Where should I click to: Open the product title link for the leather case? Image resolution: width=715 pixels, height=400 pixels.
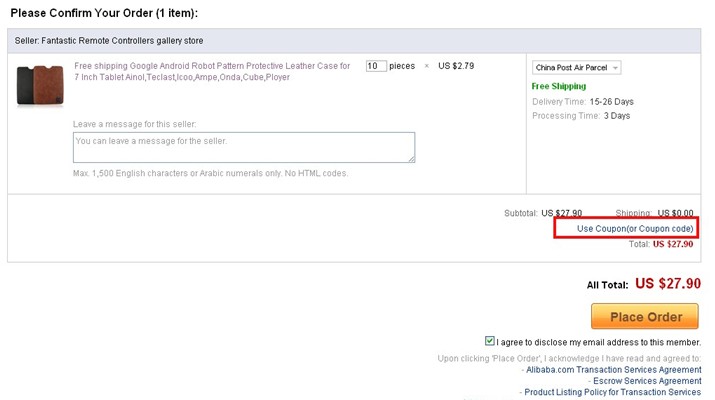[x=212, y=72]
